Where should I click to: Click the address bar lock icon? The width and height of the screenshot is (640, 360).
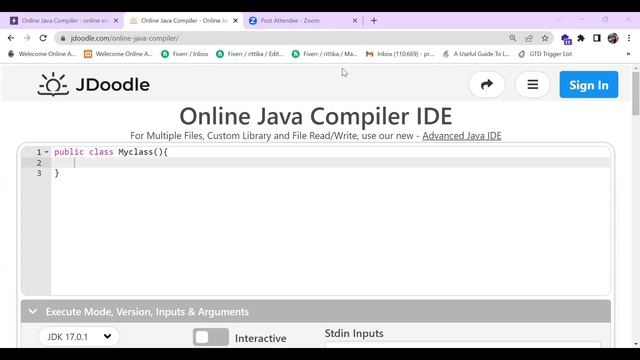click(62, 38)
